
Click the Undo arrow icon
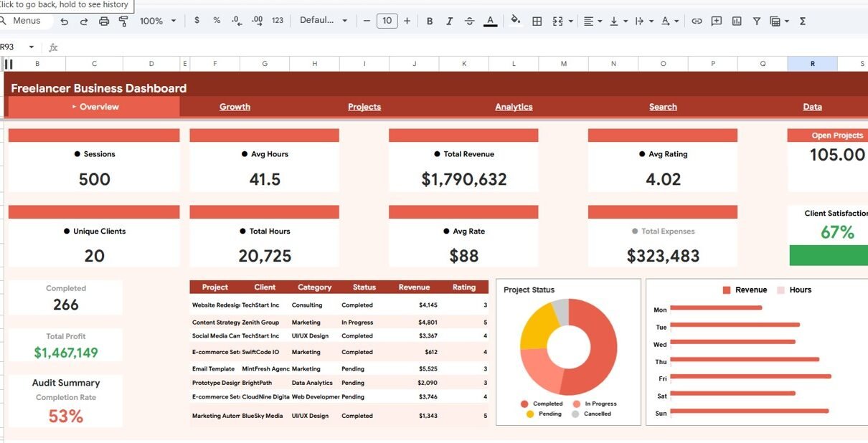(65, 22)
